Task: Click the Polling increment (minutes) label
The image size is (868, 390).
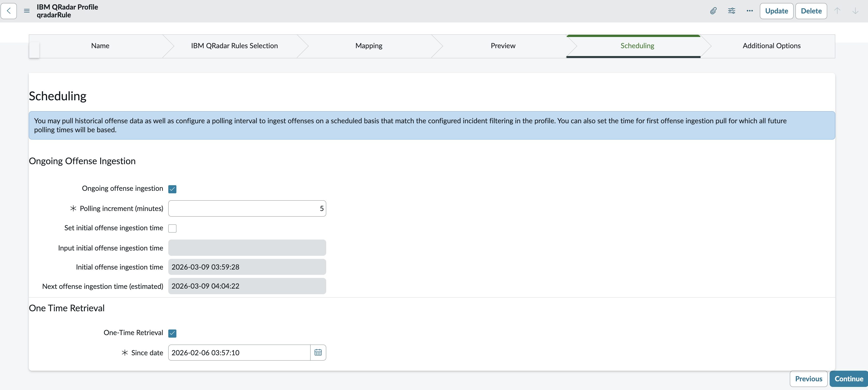Action: tap(121, 209)
